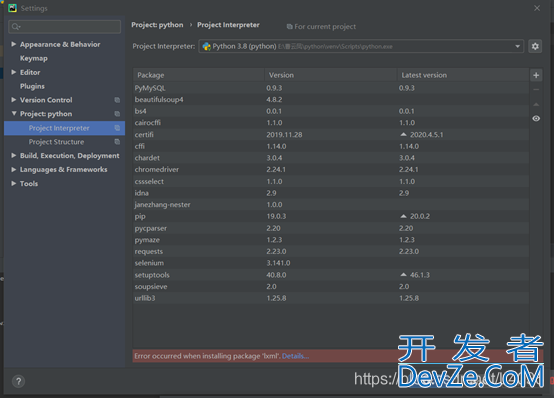Click the Project: python breadcrumb
The width and height of the screenshot is (554, 398).
tap(157, 25)
